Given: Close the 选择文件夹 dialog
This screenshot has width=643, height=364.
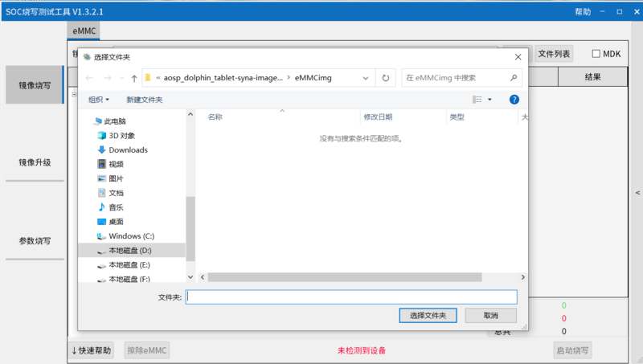Looking at the screenshot, I should (x=518, y=57).
